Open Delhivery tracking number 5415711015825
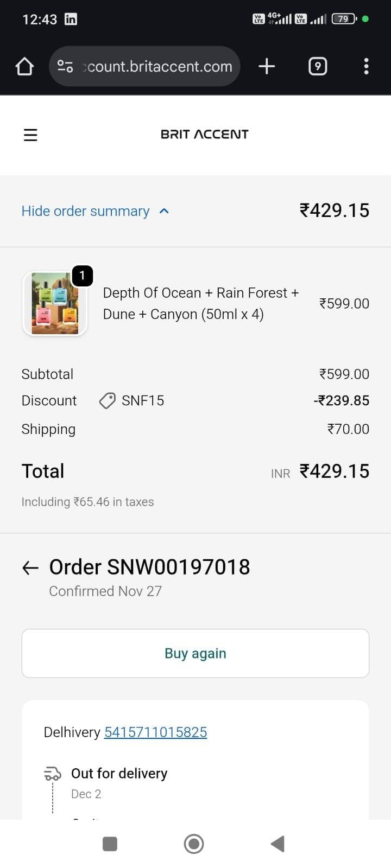This screenshot has width=391, height=868. [155, 732]
